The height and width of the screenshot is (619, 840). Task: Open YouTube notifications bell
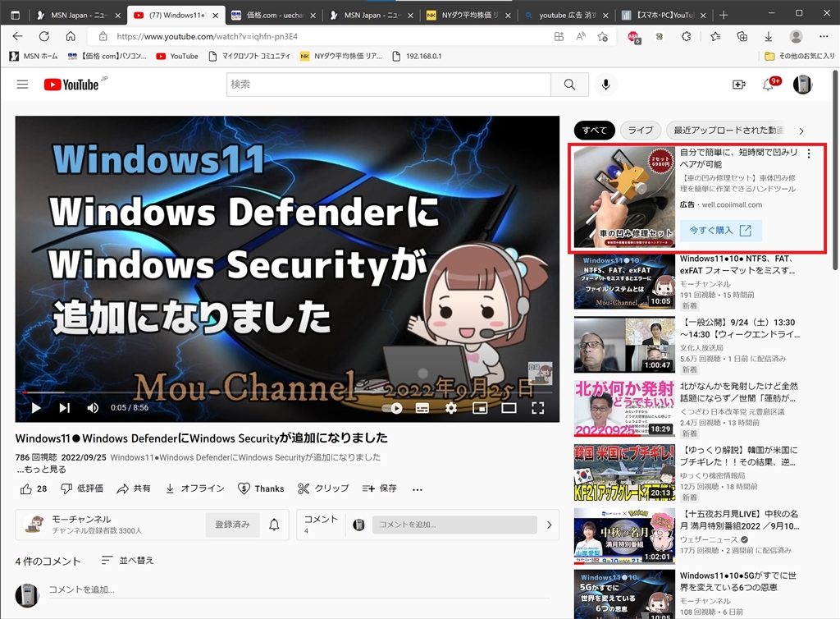tap(768, 85)
